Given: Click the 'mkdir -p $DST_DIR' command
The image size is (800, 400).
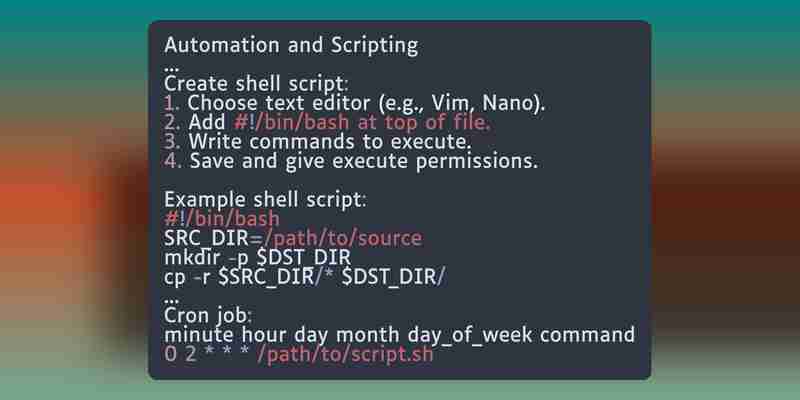Looking at the screenshot, I should coord(258,258).
